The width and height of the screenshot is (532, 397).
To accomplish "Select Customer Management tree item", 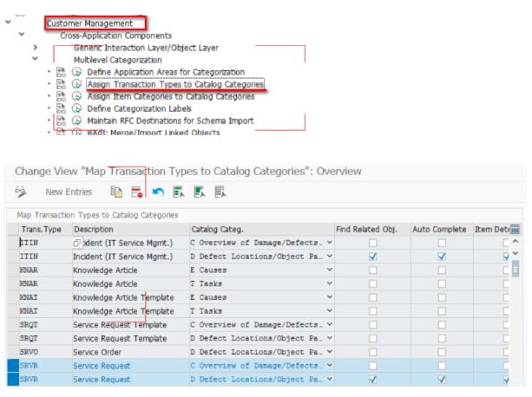I will click(x=89, y=23).
